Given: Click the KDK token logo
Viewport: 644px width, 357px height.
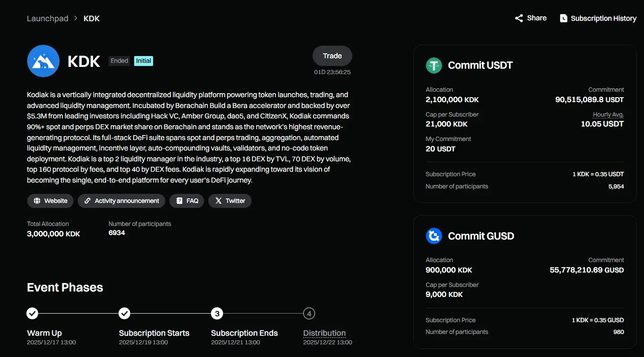Looking at the screenshot, I should [43, 61].
